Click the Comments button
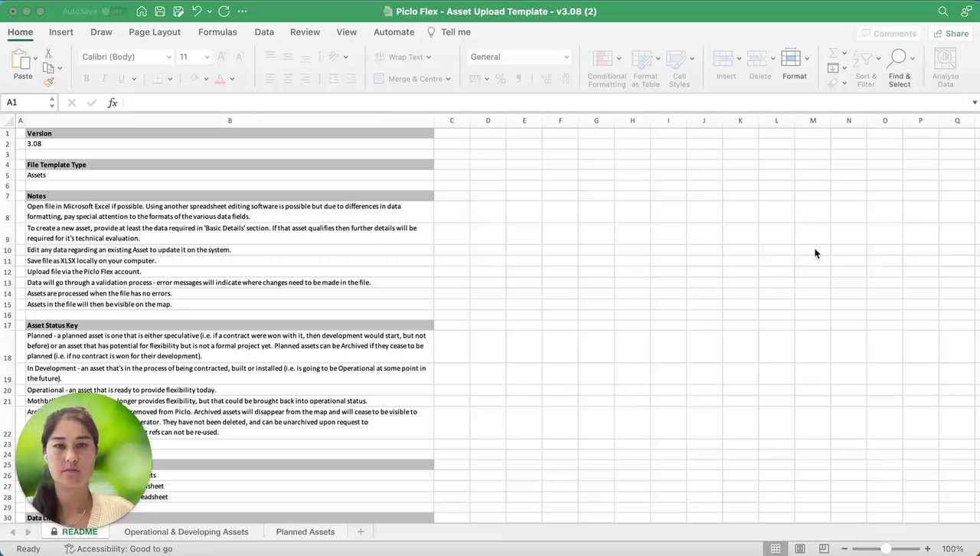 (889, 34)
